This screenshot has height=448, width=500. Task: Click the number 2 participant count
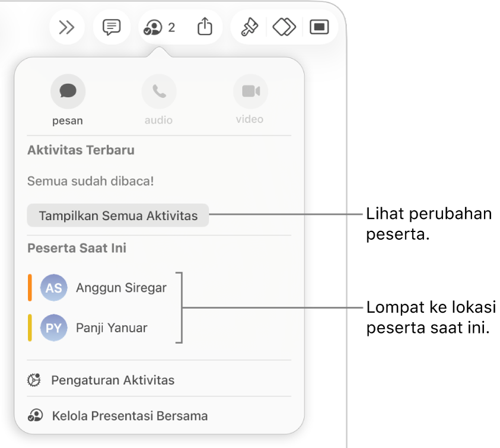tap(171, 27)
